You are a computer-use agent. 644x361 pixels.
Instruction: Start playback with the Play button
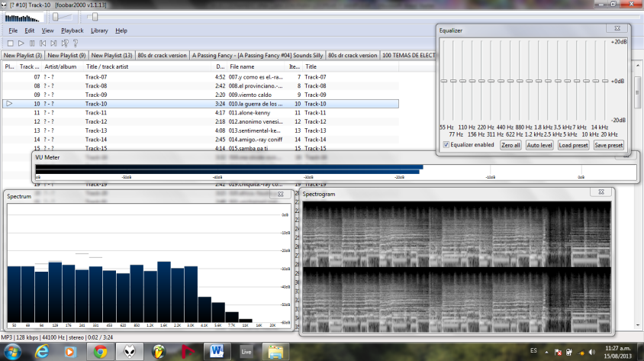pyautogui.click(x=21, y=44)
